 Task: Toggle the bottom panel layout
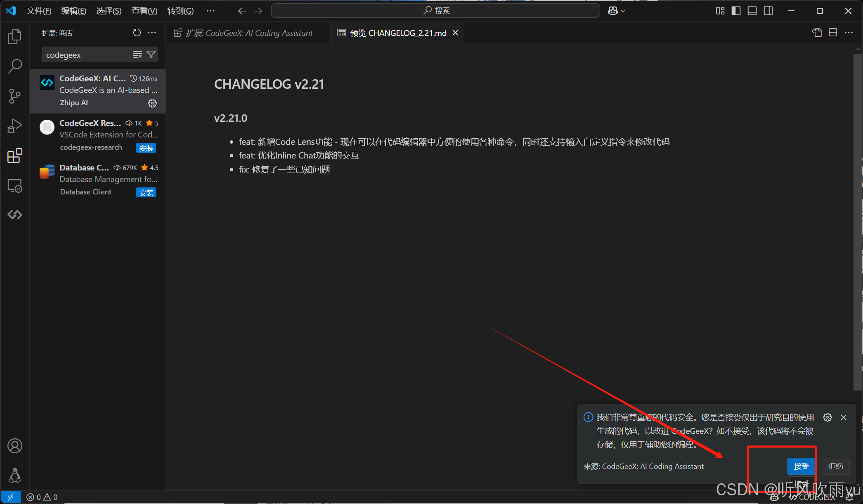[752, 11]
